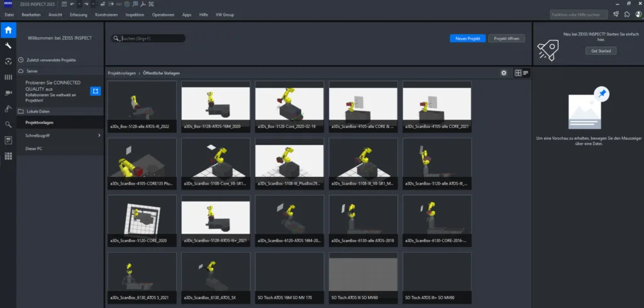Click the Get Started button
The width and height of the screenshot is (644, 308).
(x=601, y=51)
